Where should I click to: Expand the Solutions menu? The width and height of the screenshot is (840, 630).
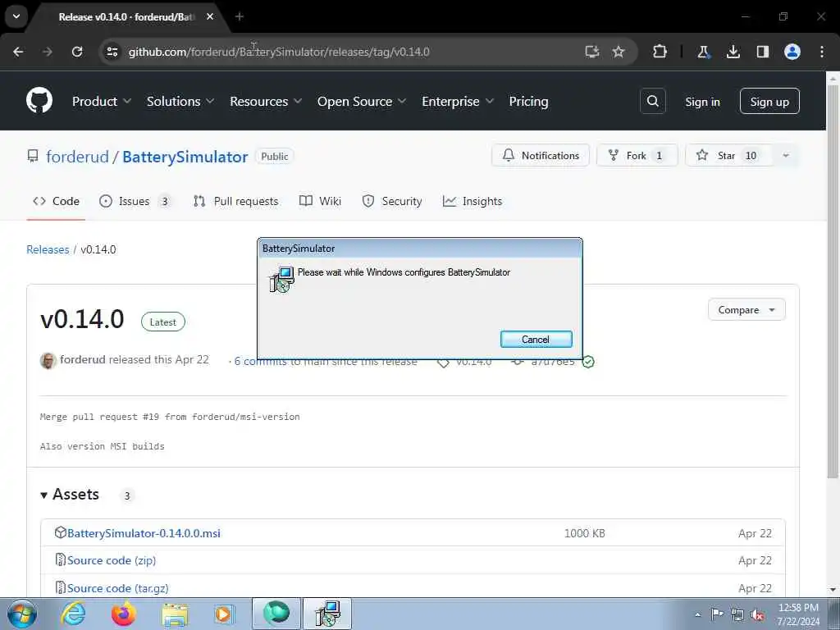click(x=180, y=101)
